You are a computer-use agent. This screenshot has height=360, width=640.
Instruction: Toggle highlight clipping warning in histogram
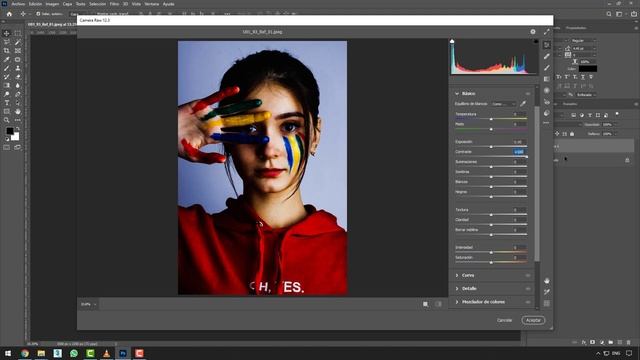point(536,41)
